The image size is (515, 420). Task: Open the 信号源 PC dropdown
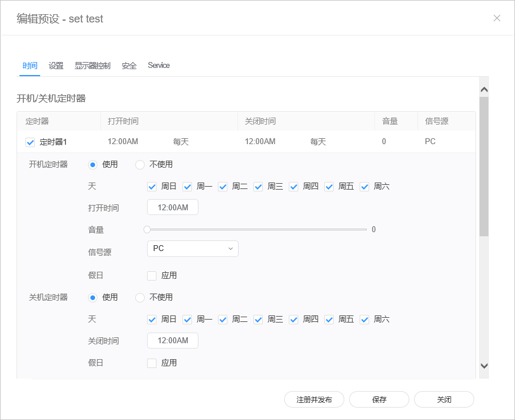[x=193, y=249]
